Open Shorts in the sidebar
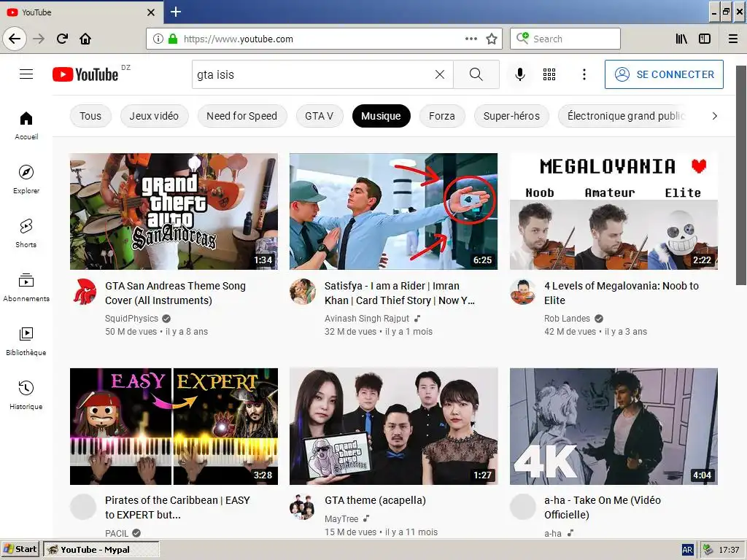 click(26, 233)
